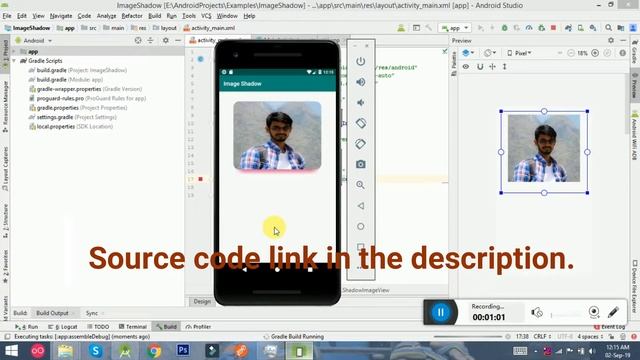This screenshot has height=360, width=640.
Task: Toggle the read-only lock icon in status bar
Action: tap(611, 337)
